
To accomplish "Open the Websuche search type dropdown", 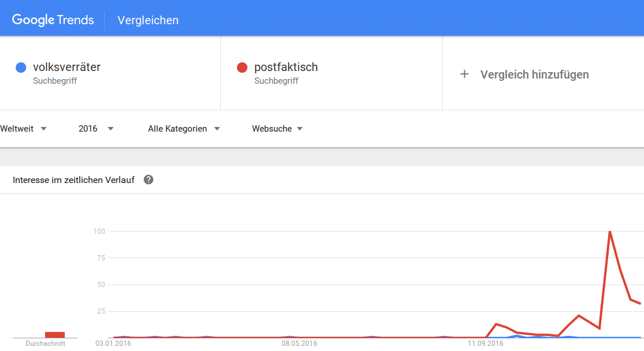I will 277,129.
